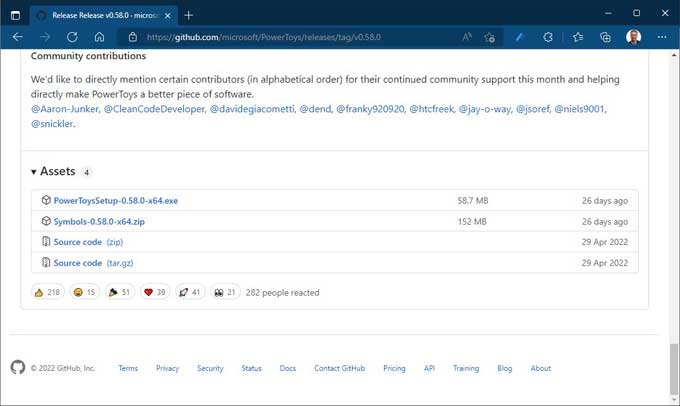Click the vertical scrollbar thumb
Viewport: 680px width, 406px height.
tap(673, 368)
